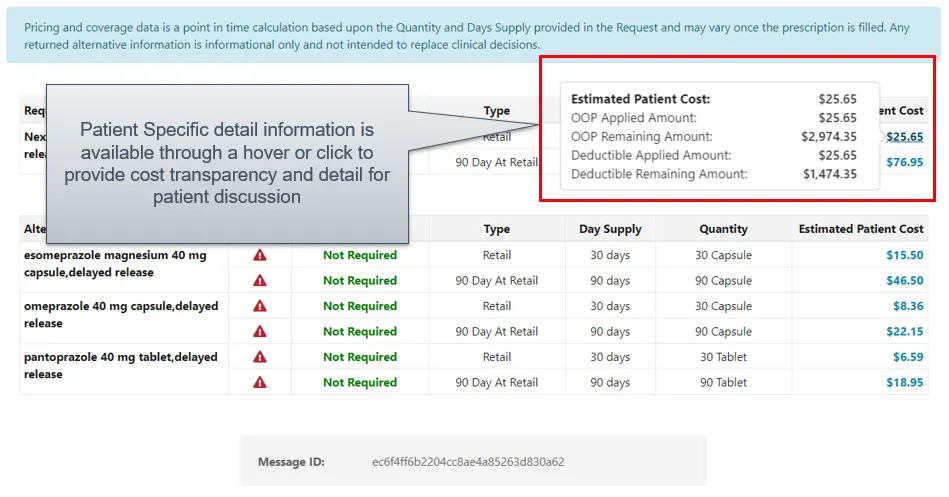Select esomeprazole magnesium 40 mg capsule name
The height and width of the screenshot is (497, 949).
(x=115, y=263)
